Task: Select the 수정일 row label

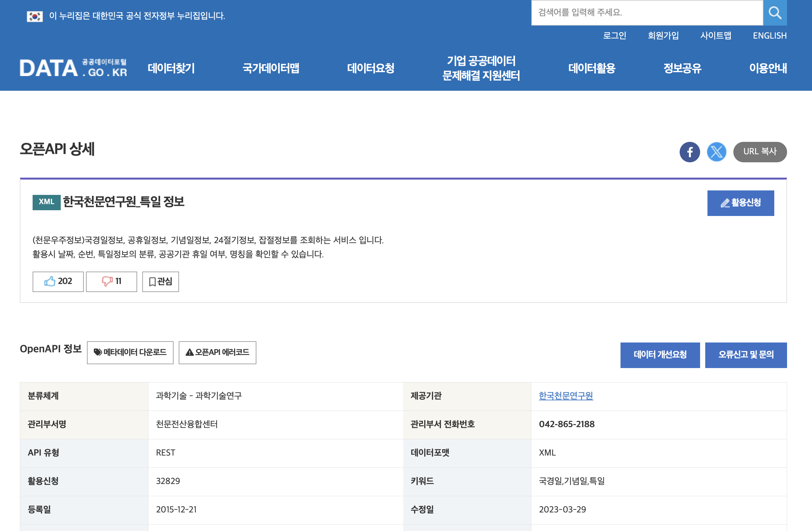Action: (x=422, y=509)
